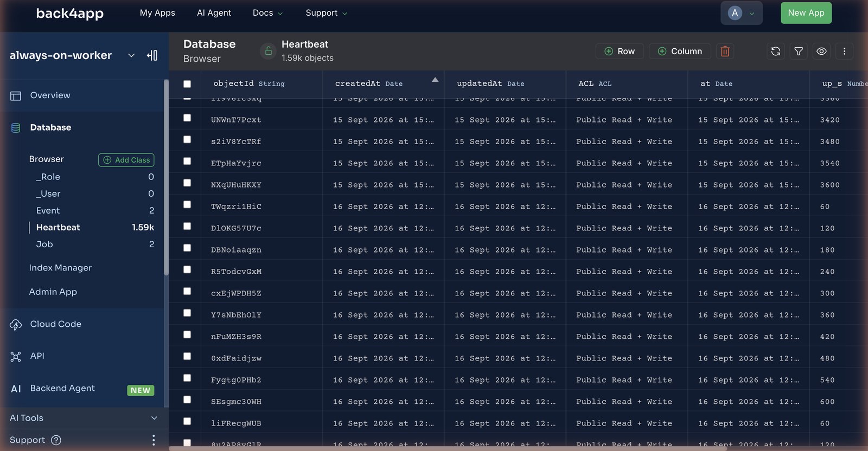Open the three-dot table options menu

(844, 51)
